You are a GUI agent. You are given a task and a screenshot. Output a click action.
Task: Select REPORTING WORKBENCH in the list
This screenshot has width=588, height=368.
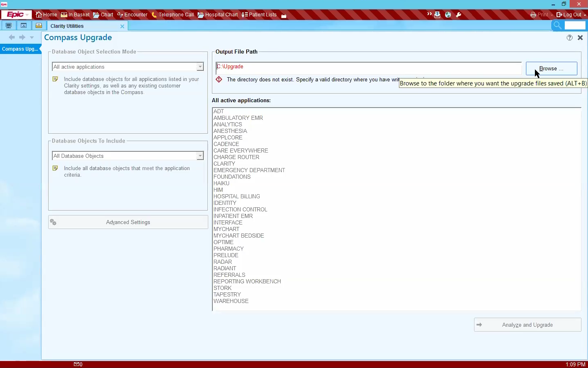247,281
